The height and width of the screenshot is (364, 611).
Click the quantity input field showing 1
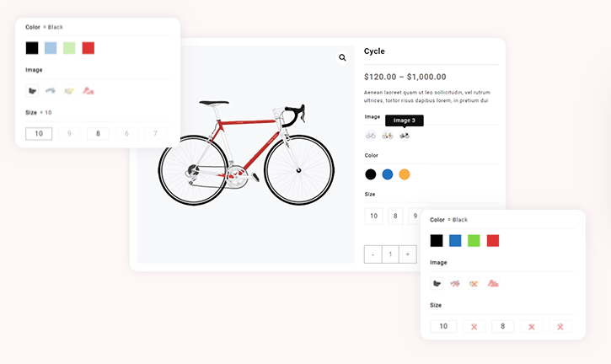390,254
